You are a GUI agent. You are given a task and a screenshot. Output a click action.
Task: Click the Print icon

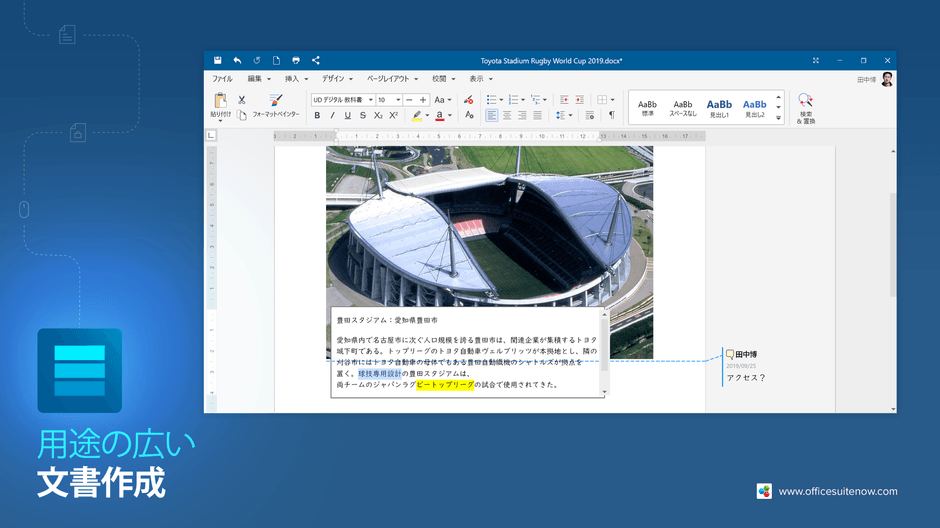coord(296,60)
